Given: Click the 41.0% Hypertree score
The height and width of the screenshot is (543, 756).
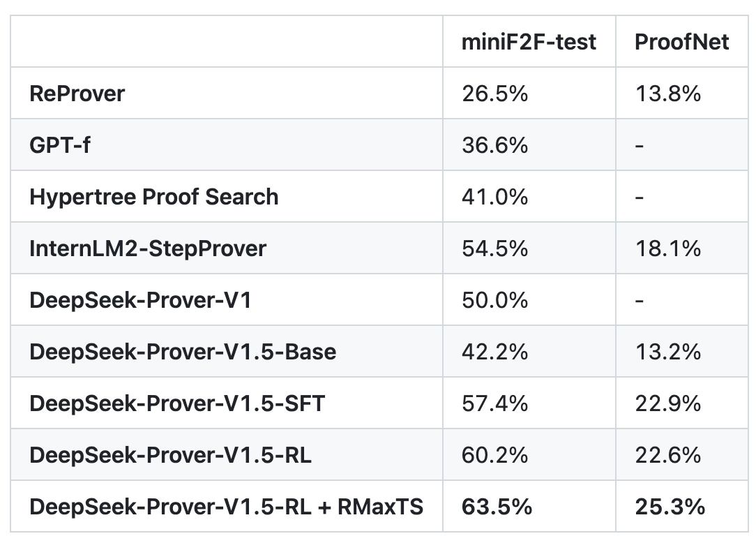Looking at the screenshot, I should pyautogui.click(x=494, y=197).
